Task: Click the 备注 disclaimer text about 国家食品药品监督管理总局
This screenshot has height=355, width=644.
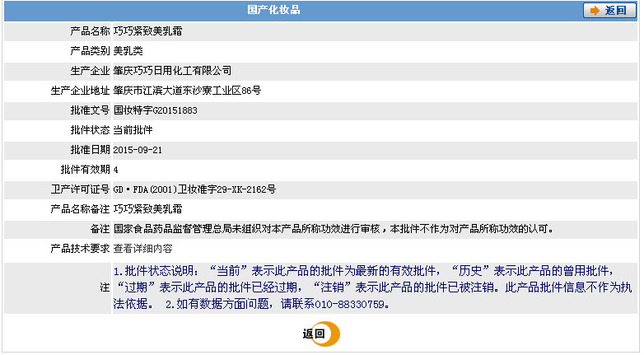Action: pyautogui.click(x=333, y=228)
